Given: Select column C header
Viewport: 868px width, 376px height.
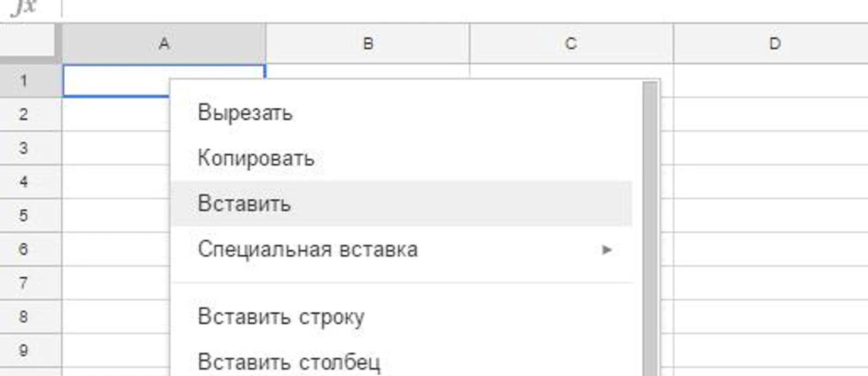Looking at the screenshot, I should pos(571,43).
